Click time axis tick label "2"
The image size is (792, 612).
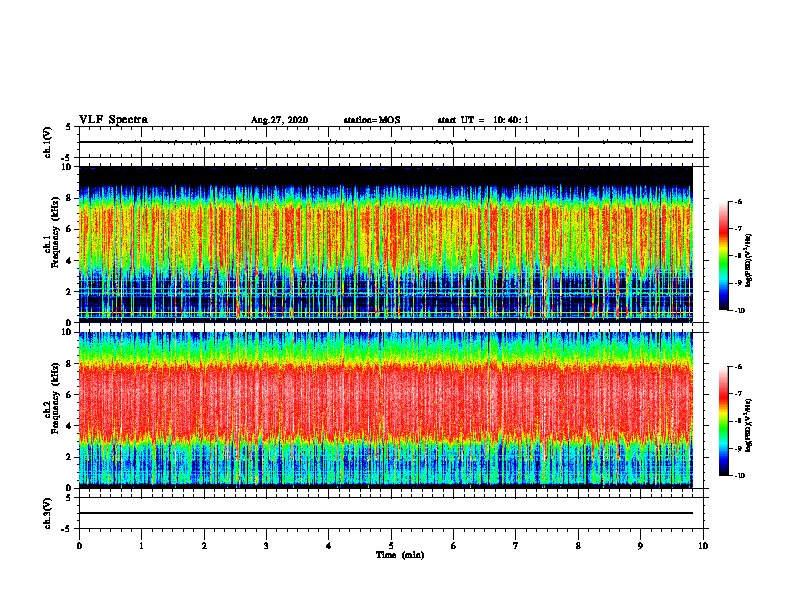coord(204,546)
